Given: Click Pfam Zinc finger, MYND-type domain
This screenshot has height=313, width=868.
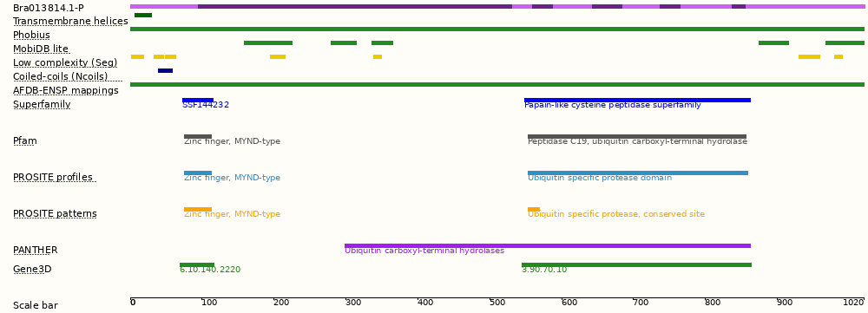Looking at the screenshot, I should tap(198, 137).
